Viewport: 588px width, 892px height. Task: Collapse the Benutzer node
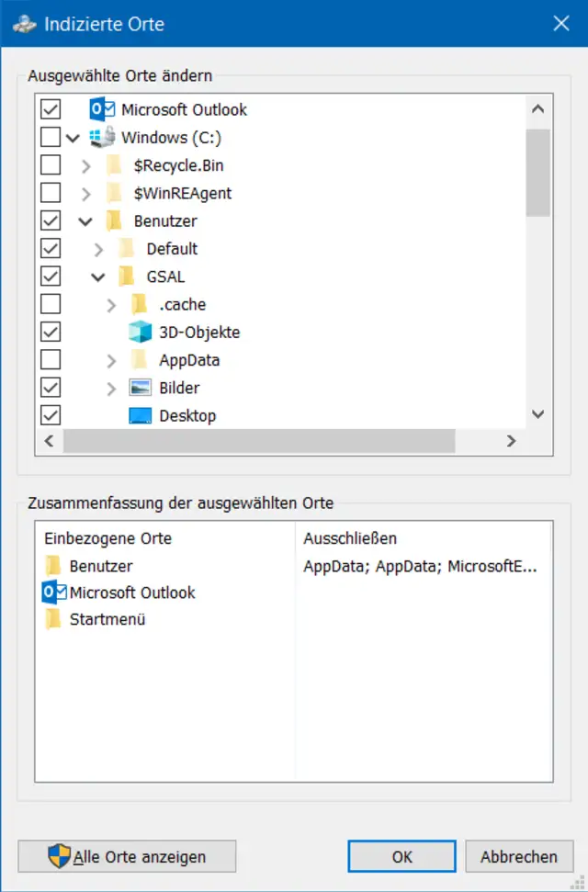pos(85,221)
